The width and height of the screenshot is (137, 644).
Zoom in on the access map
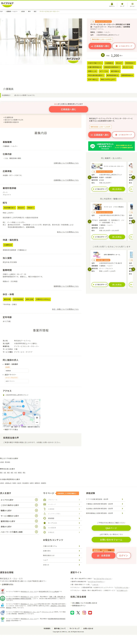(x=37, y=418)
